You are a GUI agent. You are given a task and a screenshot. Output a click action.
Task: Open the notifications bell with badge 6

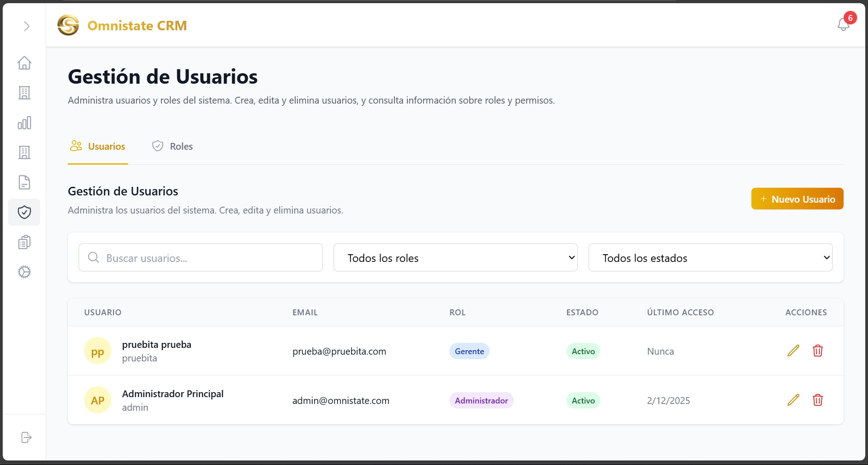[844, 25]
